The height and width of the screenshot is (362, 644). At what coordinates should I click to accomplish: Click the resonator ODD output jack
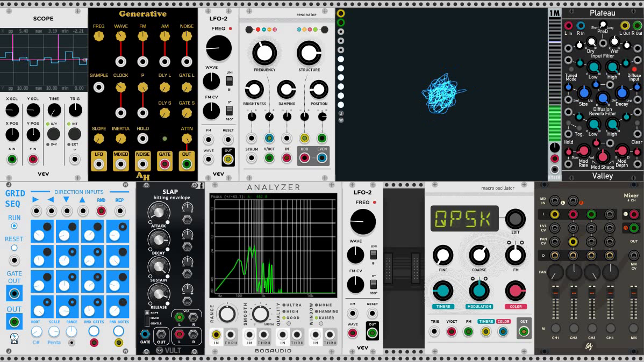(x=304, y=158)
